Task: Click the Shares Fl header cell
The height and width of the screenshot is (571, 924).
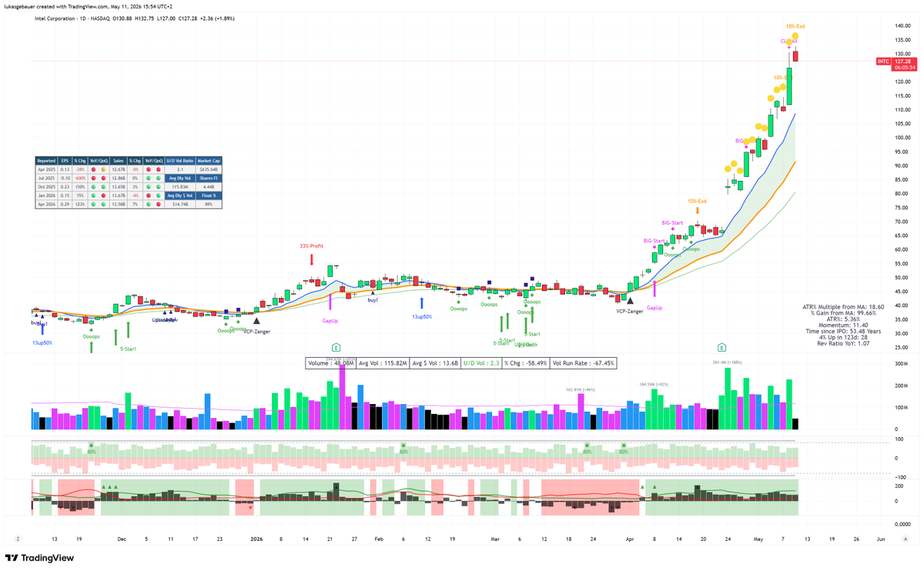Action: pos(209,178)
